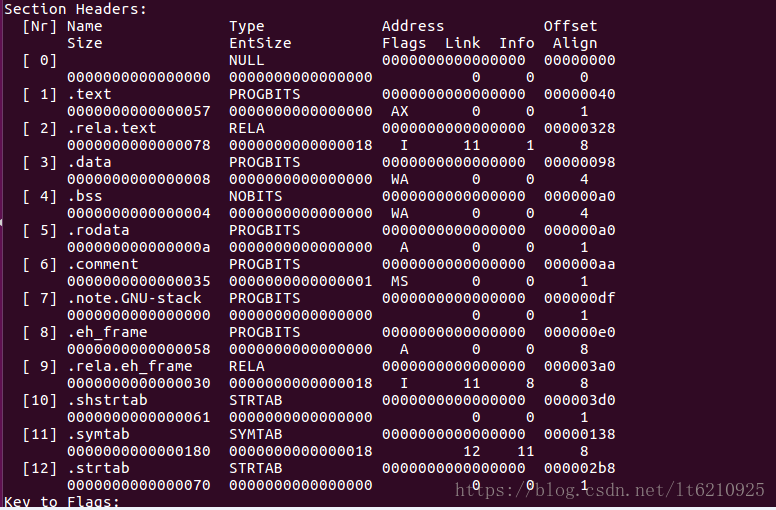Click offset value 00000098
Viewport: 776px width, 510px height.
580,162
